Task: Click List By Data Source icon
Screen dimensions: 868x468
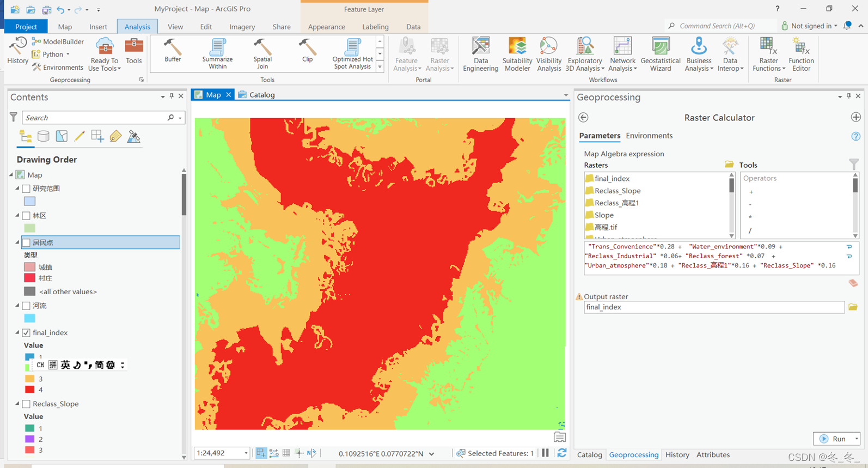Action: click(x=44, y=136)
